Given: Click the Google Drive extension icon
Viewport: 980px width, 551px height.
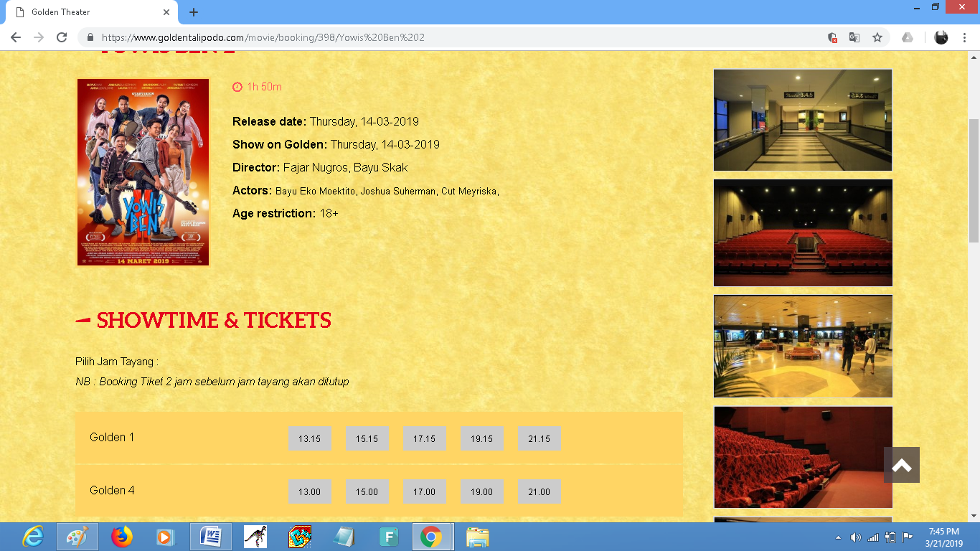Looking at the screenshot, I should (x=908, y=37).
